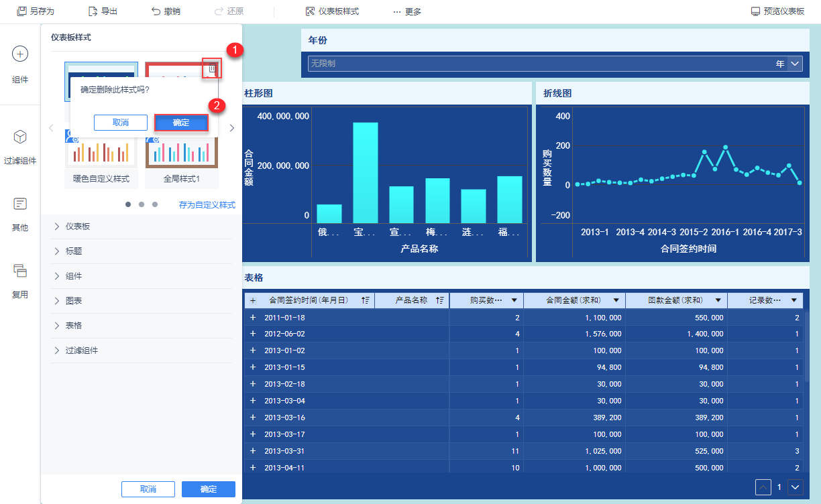Image resolution: width=821 pixels, height=504 pixels.
Task: Click 撤销 to undo the last action
Action: (x=166, y=11)
